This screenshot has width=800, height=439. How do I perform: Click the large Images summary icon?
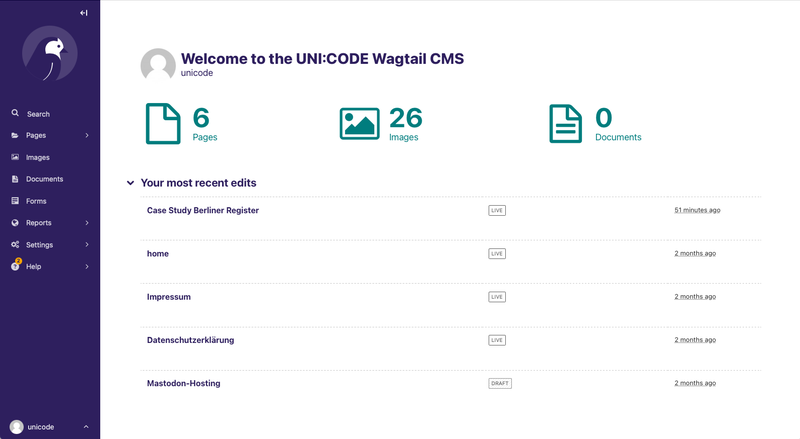click(359, 124)
